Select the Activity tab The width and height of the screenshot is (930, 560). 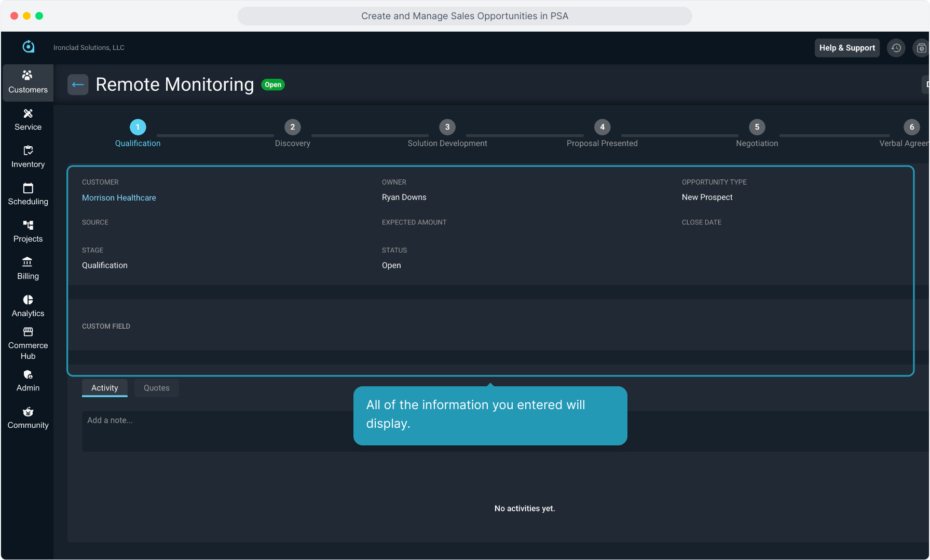105,388
